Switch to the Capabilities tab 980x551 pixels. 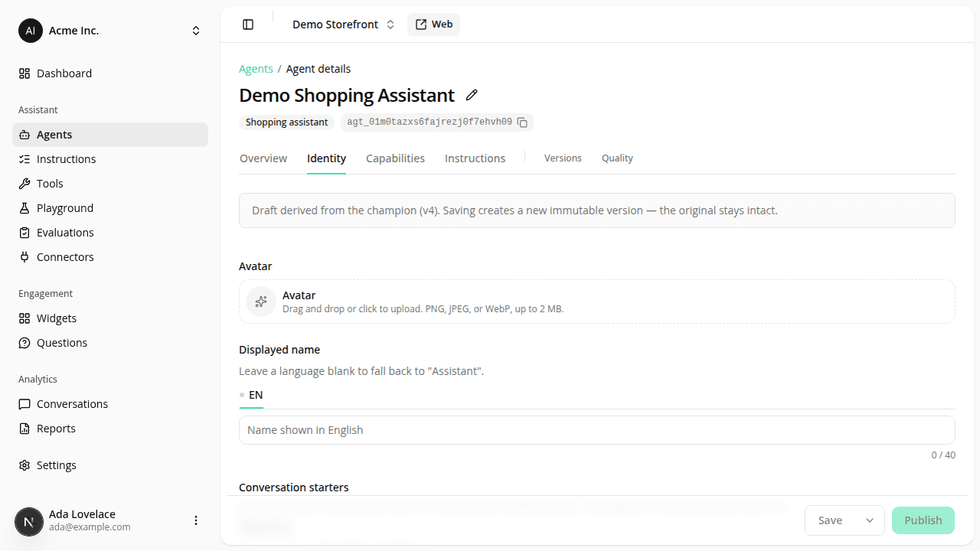click(395, 158)
